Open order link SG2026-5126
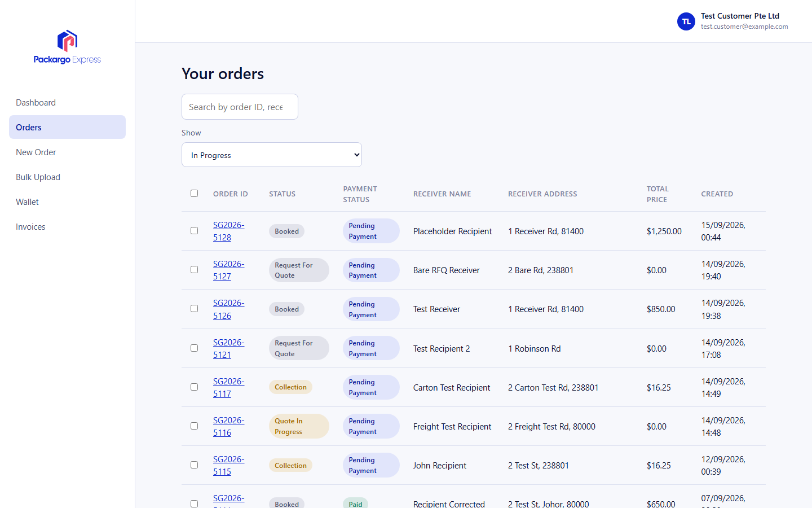Image resolution: width=812 pixels, height=508 pixels. [x=228, y=309]
